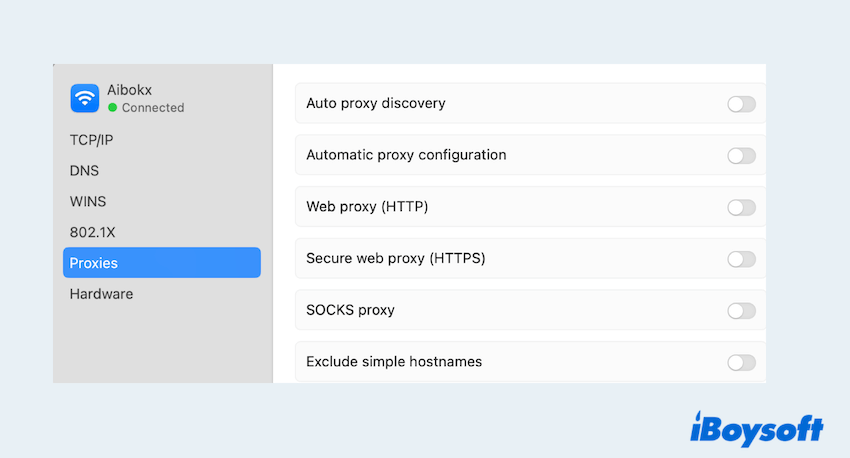
Task: Enable the Auto proxy discovery toggle
Action: (x=741, y=104)
